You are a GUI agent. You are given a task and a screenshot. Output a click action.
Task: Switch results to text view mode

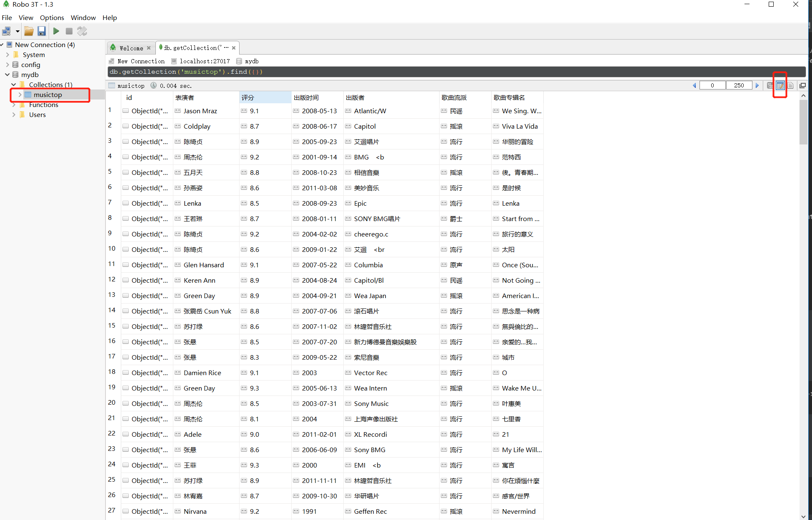click(x=790, y=85)
